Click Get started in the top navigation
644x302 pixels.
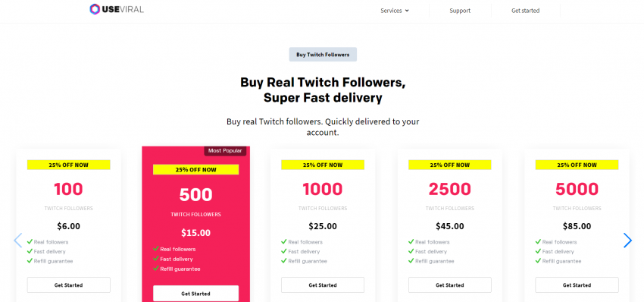point(525,11)
